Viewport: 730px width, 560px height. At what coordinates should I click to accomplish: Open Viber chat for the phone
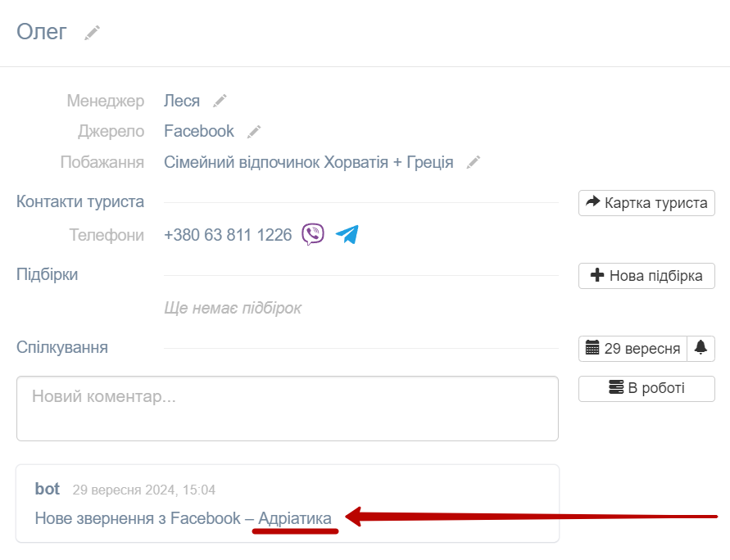pyautogui.click(x=313, y=234)
